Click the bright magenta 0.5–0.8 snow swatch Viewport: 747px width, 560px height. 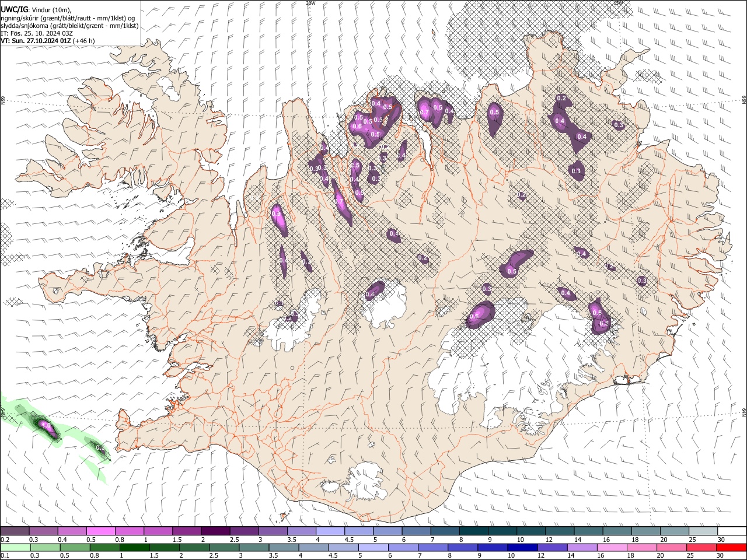[101, 531]
